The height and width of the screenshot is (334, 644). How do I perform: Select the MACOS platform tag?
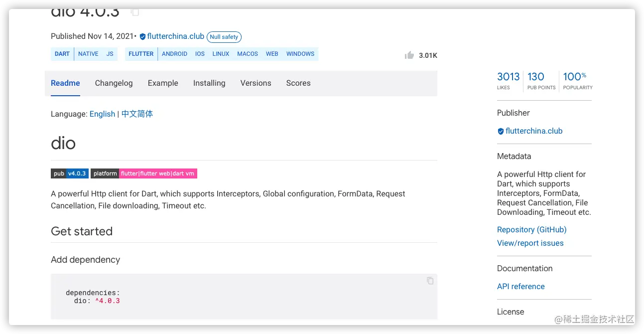248,54
